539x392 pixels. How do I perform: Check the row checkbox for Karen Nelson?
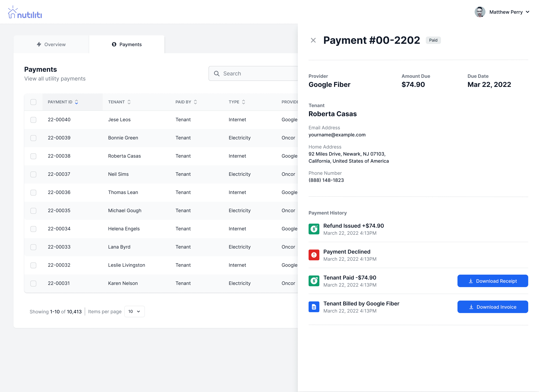pos(33,283)
